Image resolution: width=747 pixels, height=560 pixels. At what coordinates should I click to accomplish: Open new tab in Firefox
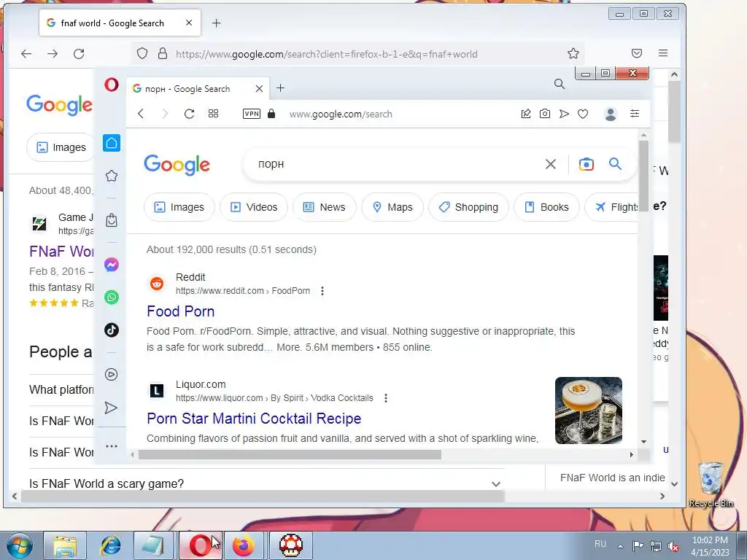point(216,23)
